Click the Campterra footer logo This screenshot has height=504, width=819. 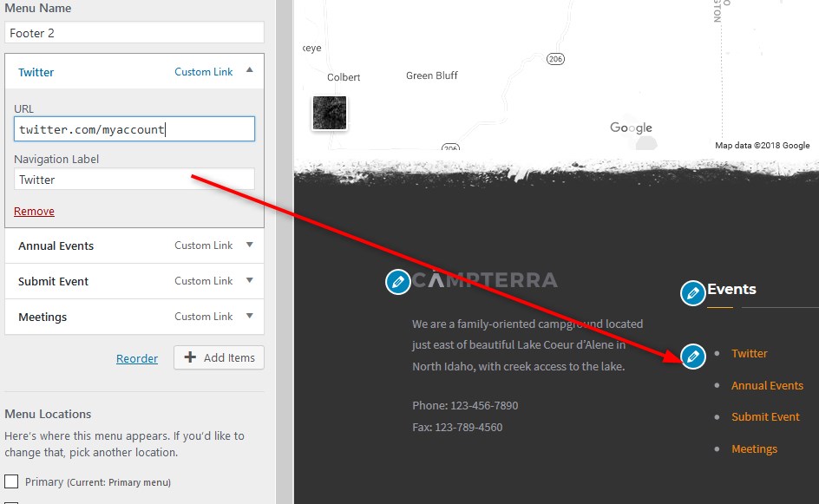click(485, 280)
